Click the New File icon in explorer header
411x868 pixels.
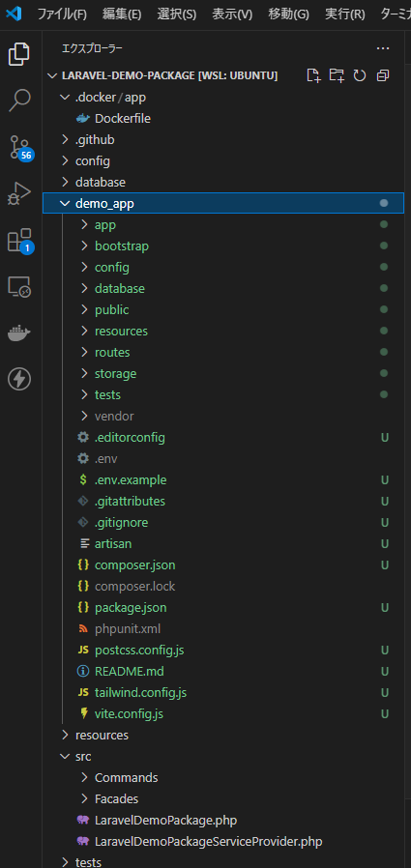tap(314, 75)
